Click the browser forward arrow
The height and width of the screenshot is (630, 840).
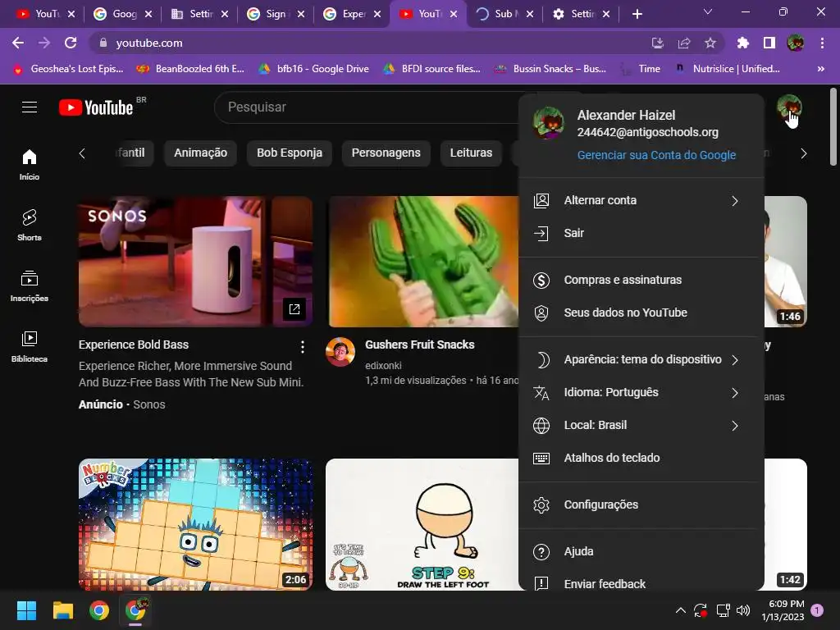pyautogui.click(x=44, y=43)
